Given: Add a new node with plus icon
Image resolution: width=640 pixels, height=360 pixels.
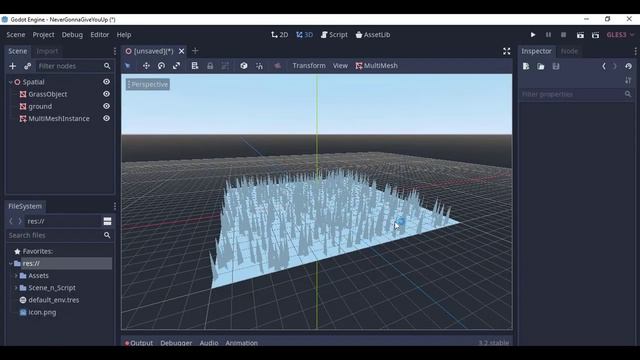Looking at the screenshot, I should point(12,66).
